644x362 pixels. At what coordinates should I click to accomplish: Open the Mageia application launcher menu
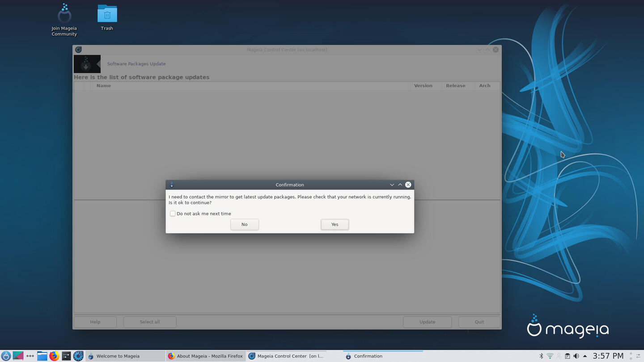pos(6,356)
